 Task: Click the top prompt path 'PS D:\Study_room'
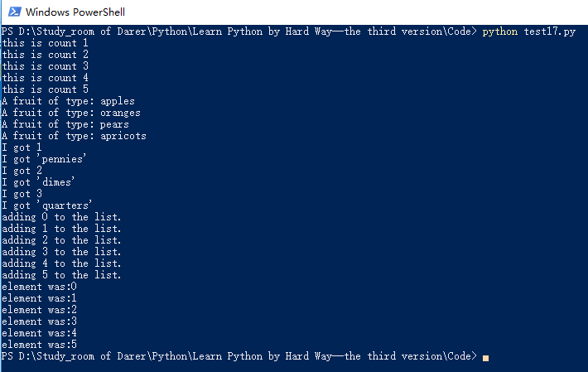click(50, 31)
